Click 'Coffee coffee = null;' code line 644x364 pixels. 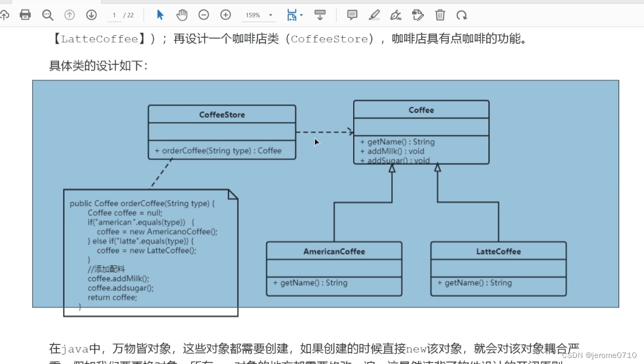pos(125,213)
